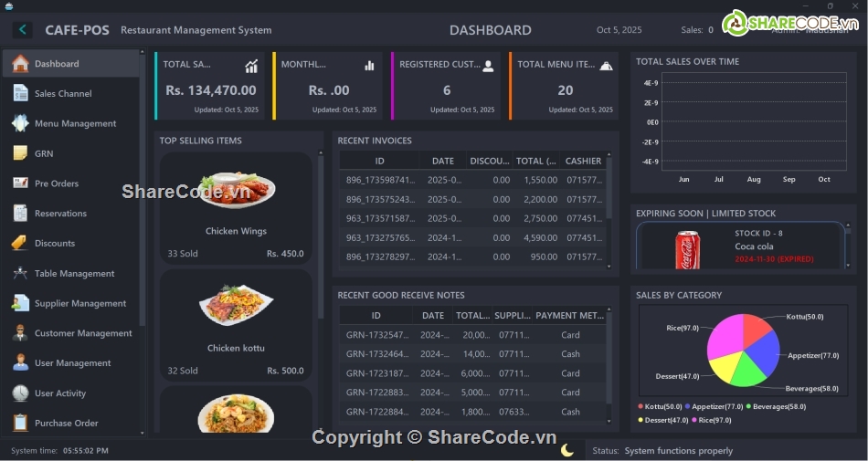
Task: Select the Coca cola expiring stock entry
Action: 740,246
